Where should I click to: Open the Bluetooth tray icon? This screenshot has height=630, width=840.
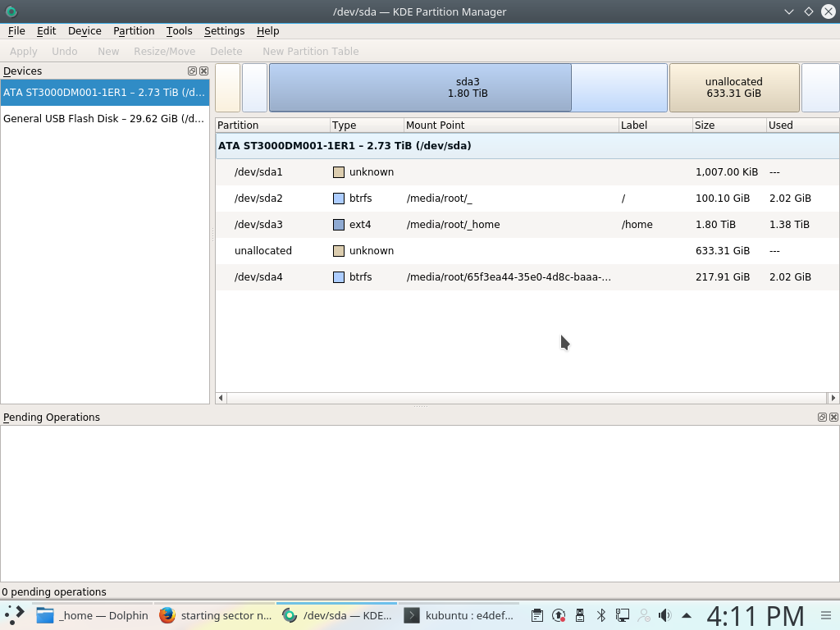(601, 615)
